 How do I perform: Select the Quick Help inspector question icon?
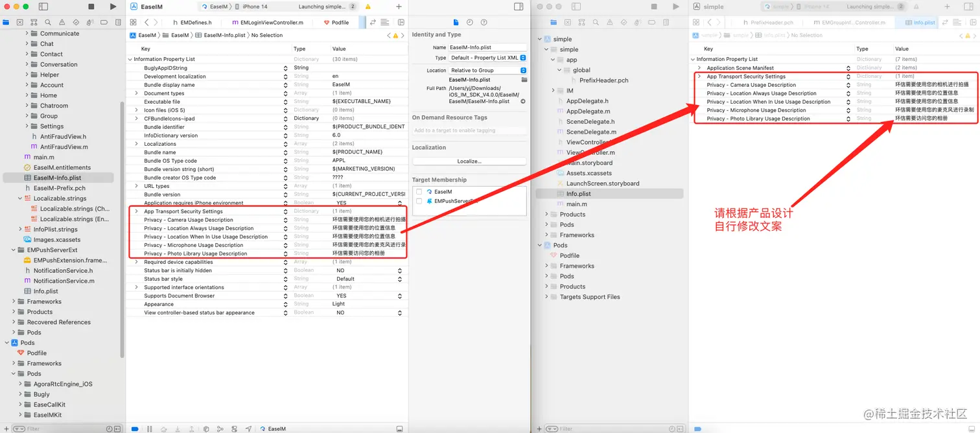click(x=484, y=22)
